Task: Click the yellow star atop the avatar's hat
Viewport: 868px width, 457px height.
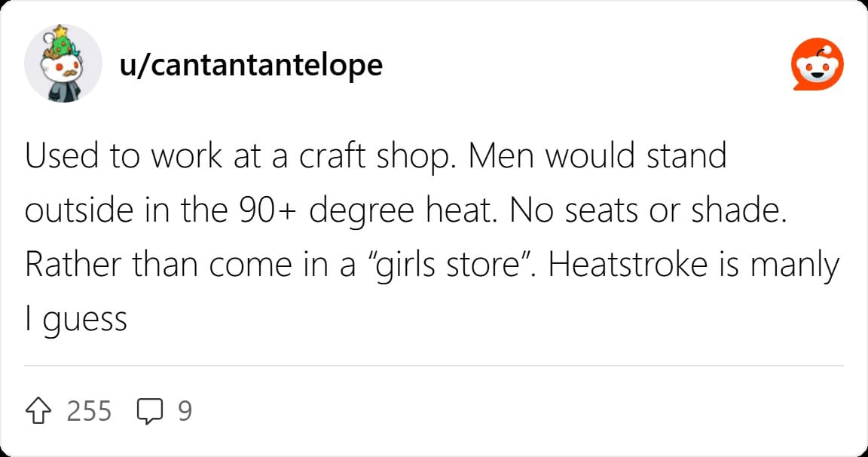Action: pyautogui.click(x=60, y=31)
